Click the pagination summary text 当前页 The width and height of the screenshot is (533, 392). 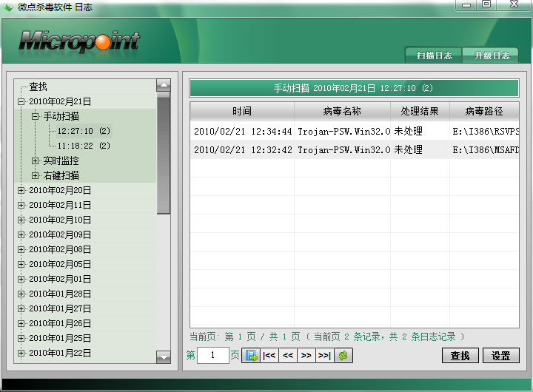coord(326,337)
